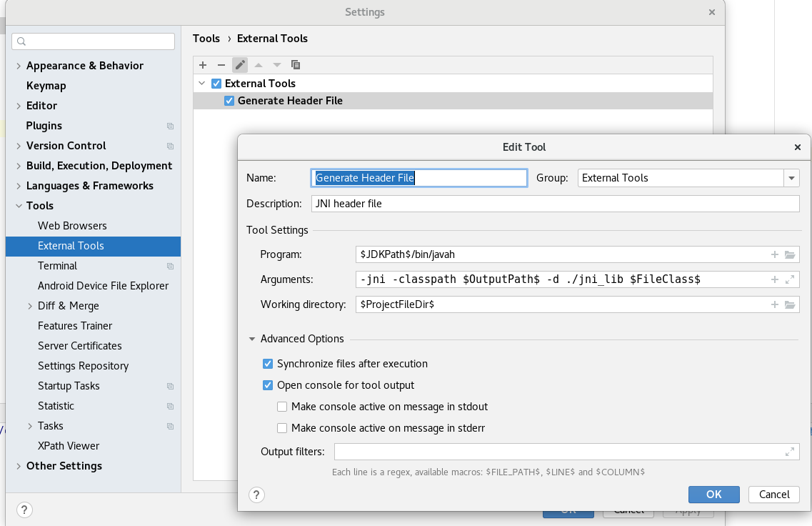Expand Languages & Frameworks node
Image resolution: width=812 pixels, height=526 pixels.
pyautogui.click(x=19, y=186)
